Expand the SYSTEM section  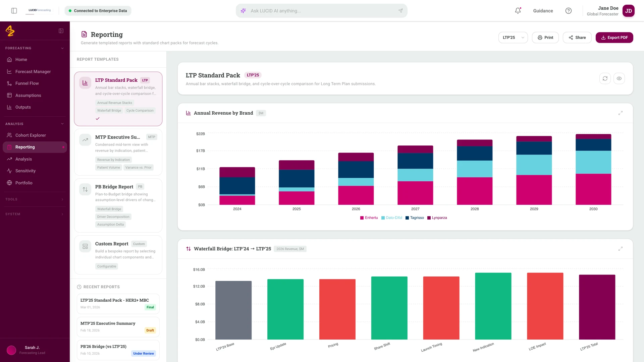click(x=35, y=214)
